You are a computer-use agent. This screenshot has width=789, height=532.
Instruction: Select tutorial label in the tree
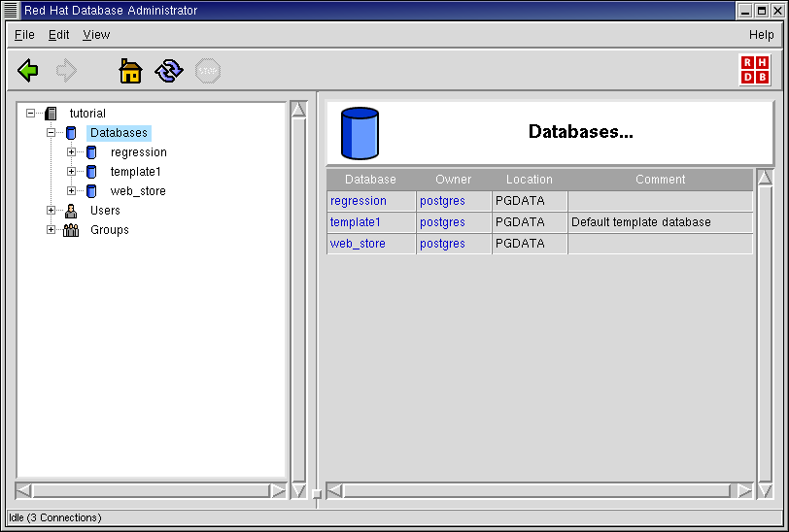coord(87,114)
